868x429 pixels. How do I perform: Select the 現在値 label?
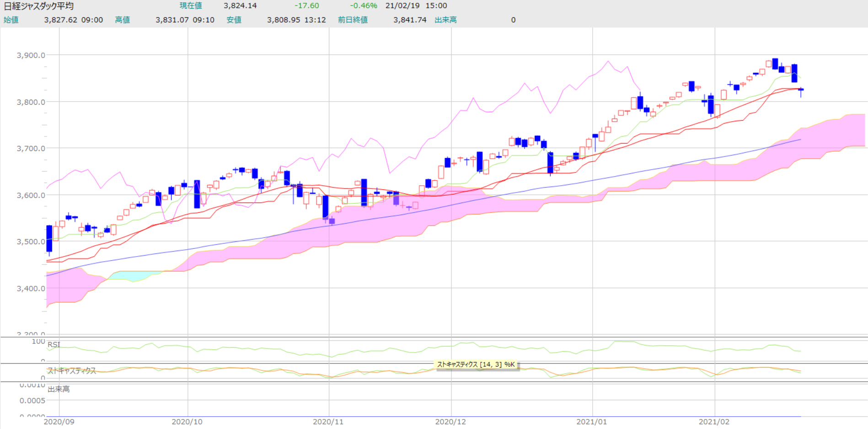(191, 5)
